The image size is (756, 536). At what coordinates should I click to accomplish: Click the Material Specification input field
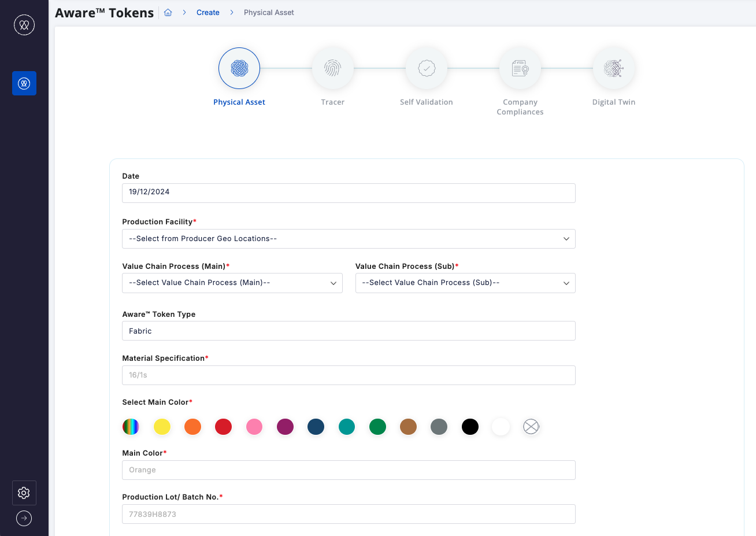349,375
